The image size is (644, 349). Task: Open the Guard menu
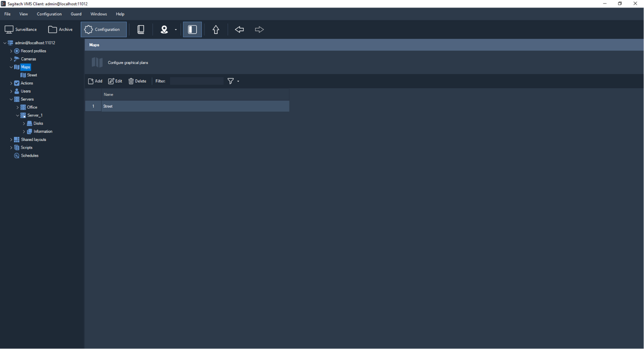76,14
